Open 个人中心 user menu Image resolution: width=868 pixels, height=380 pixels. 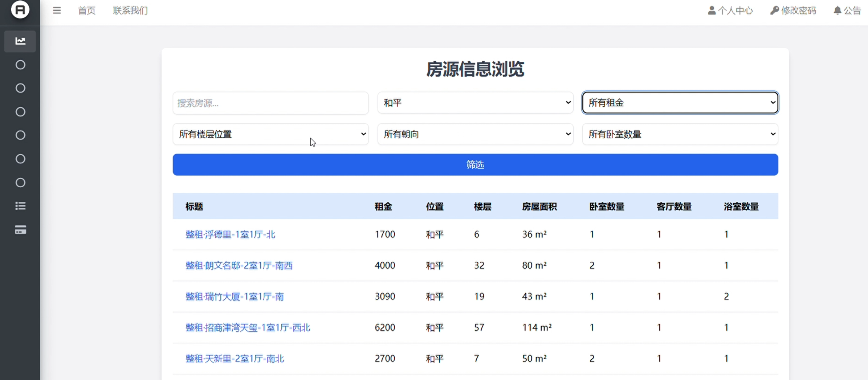(730, 11)
